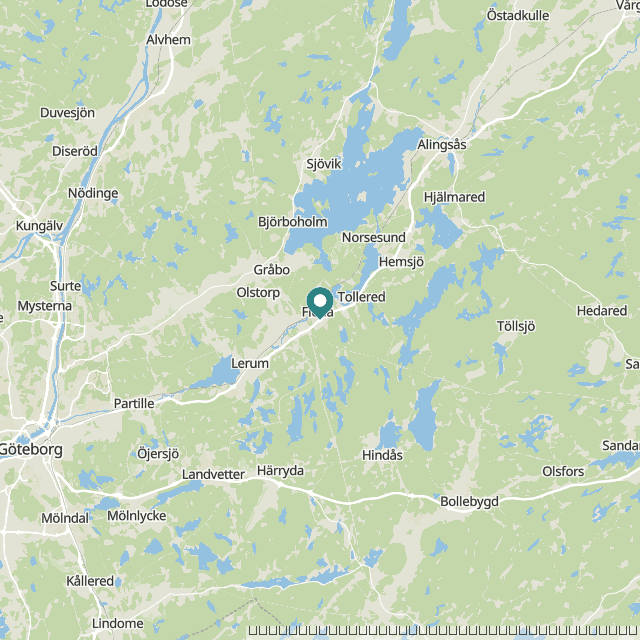
Task: Click the Nödinge town label
Action: pyautogui.click(x=93, y=193)
